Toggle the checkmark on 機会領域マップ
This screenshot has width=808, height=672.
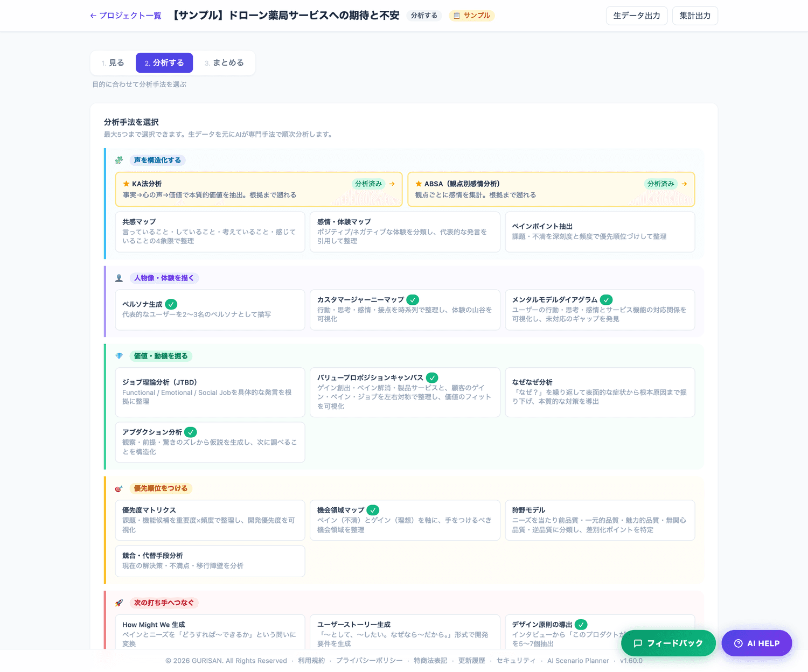click(373, 510)
